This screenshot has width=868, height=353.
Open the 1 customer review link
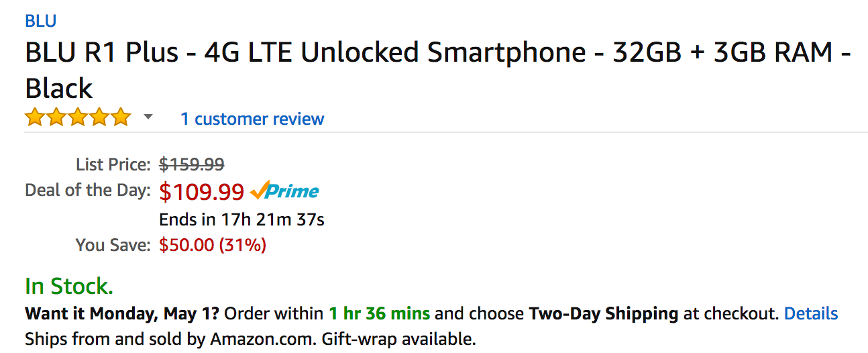pyautogui.click(x=252, y=119)
